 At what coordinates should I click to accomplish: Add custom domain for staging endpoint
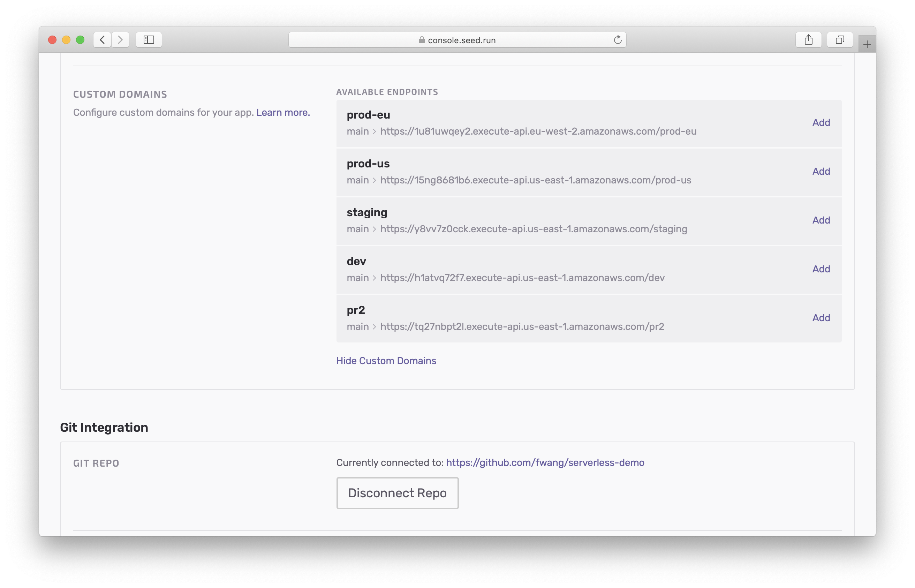pos(821,220)
